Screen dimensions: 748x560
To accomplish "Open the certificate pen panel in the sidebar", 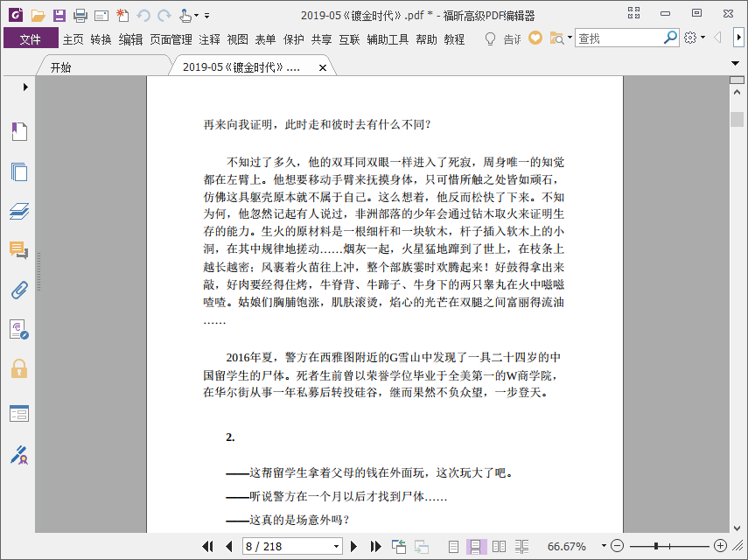I will click(19, 455).
